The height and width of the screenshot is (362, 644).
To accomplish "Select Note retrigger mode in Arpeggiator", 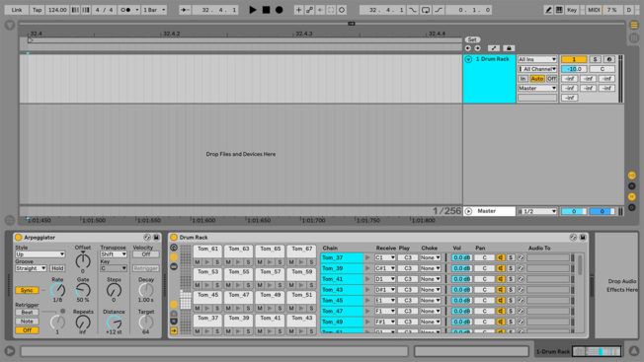I will pos(27,322).
